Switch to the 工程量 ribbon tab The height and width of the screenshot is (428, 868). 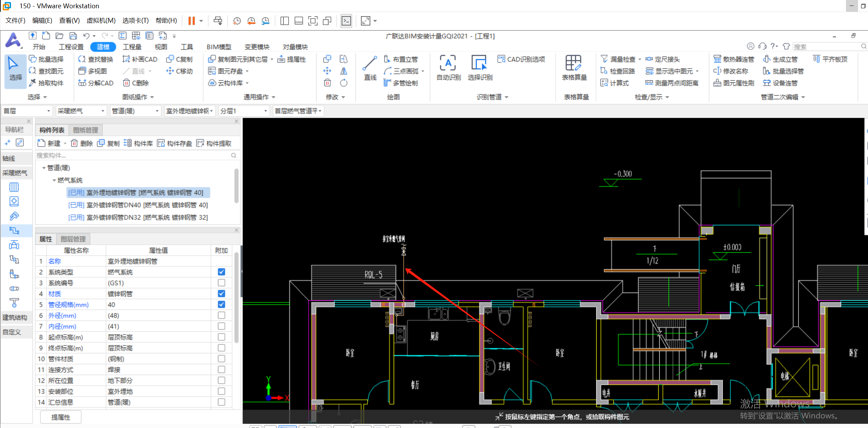132,47
